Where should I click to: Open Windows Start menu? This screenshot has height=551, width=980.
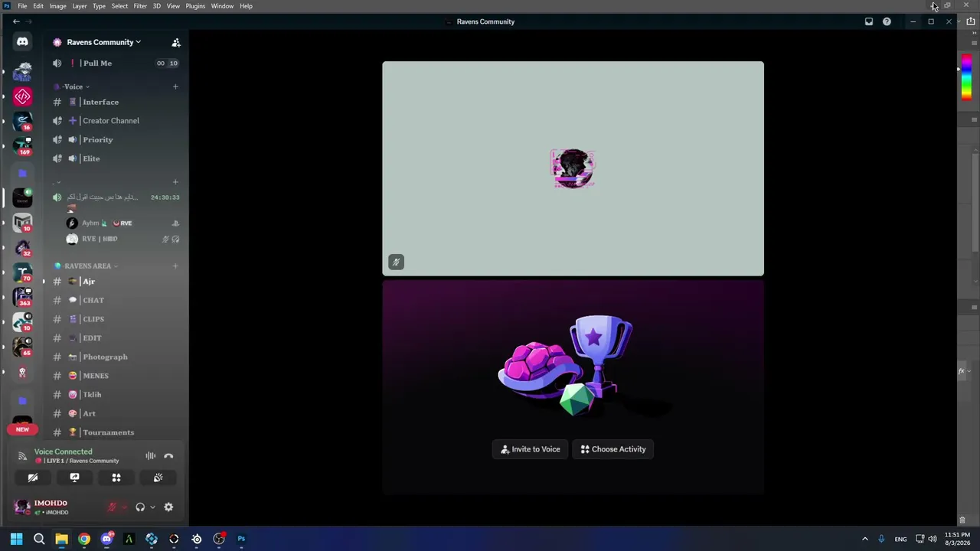(16, 539)
